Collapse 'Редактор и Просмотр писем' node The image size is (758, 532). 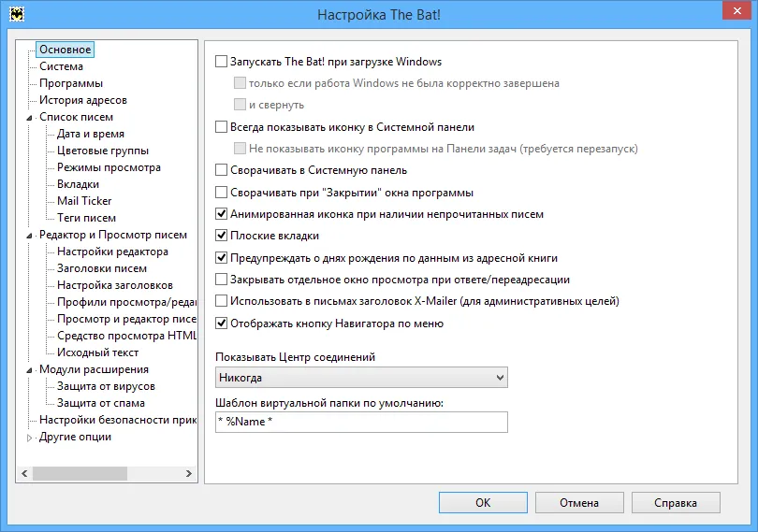(x=30, y=236)
